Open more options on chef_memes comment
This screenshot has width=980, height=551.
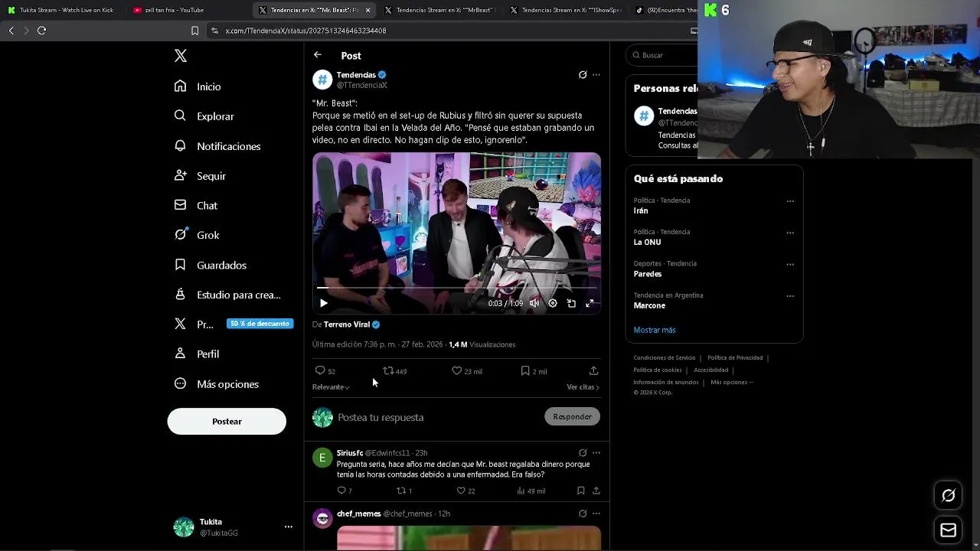tap(596, 514)
